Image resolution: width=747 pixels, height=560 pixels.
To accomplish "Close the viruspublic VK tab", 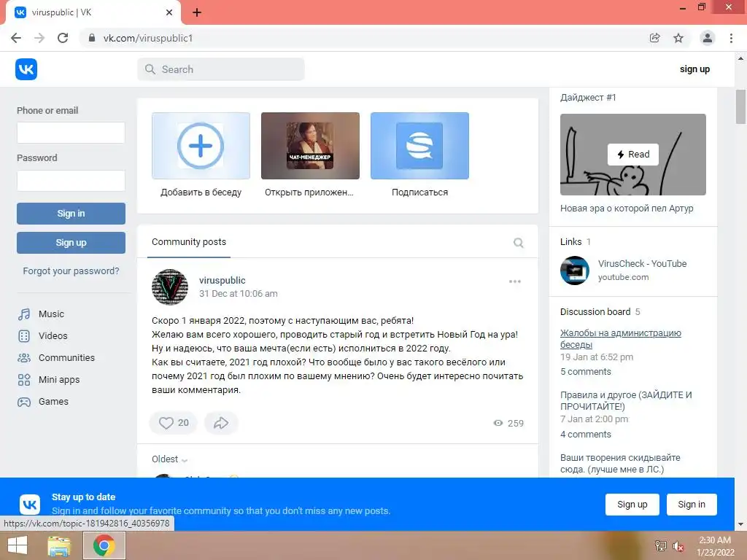I will (169, 12).
